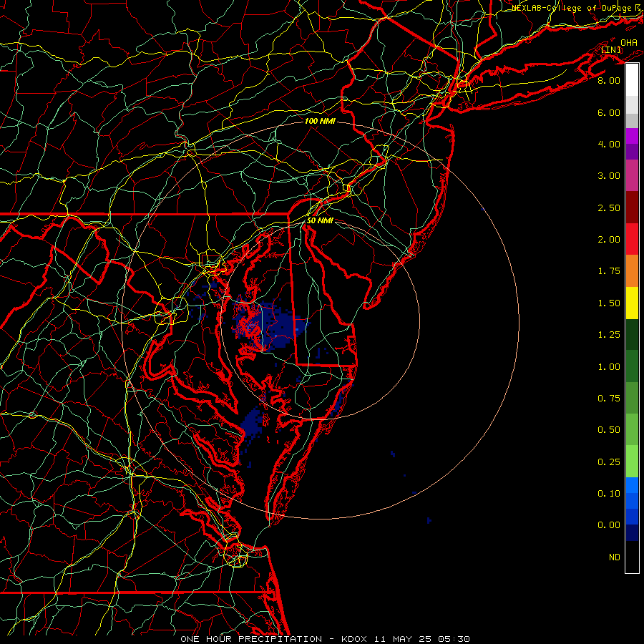The height and width of the screenshot is (644, 644).
Task: Click the 2.50 legend value
Action: (x=609, y=208)
